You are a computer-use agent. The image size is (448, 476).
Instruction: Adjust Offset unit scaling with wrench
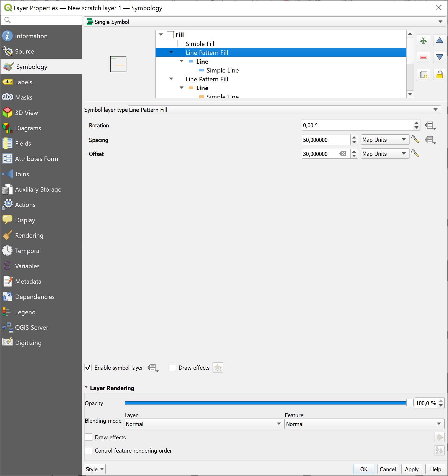(415, 154)
